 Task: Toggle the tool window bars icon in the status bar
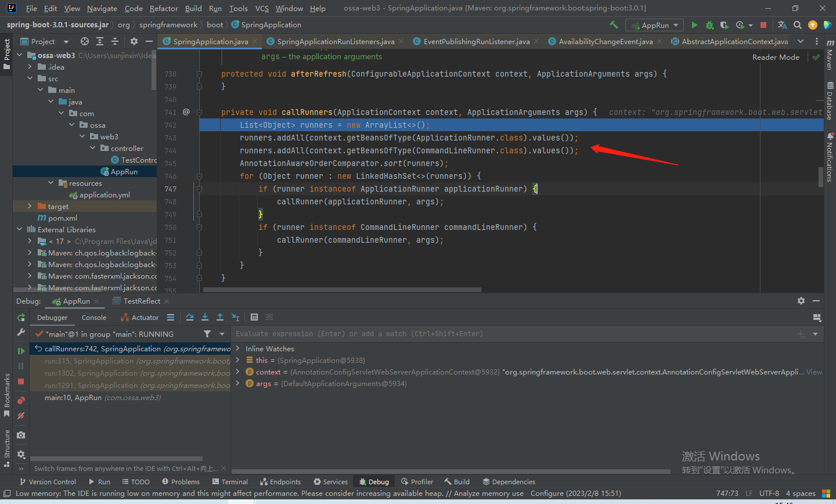click(x=7, y=494)
